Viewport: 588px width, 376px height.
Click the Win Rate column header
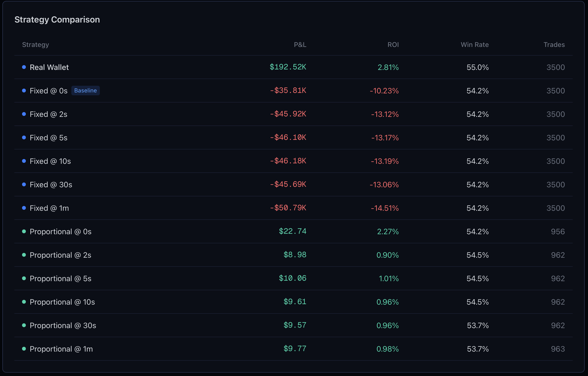475,45
